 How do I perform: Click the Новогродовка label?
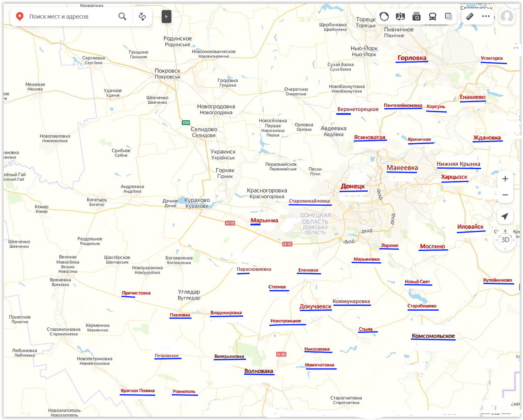(216, 106)
